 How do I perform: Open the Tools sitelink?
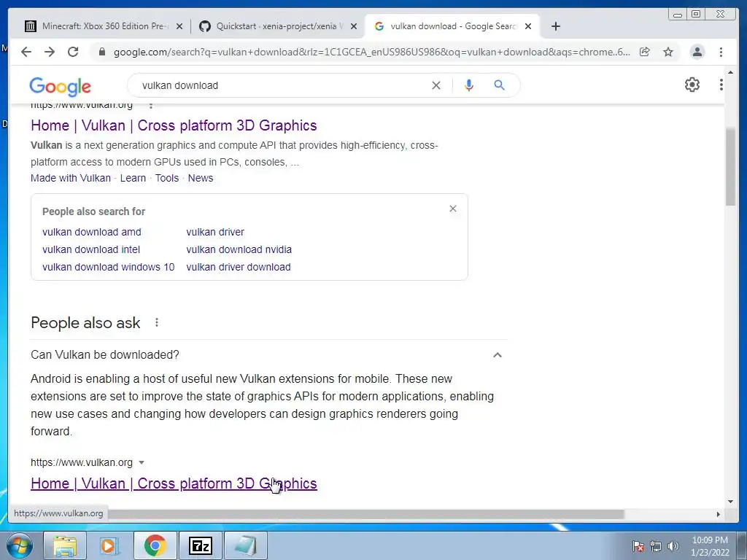pos(167,178)
